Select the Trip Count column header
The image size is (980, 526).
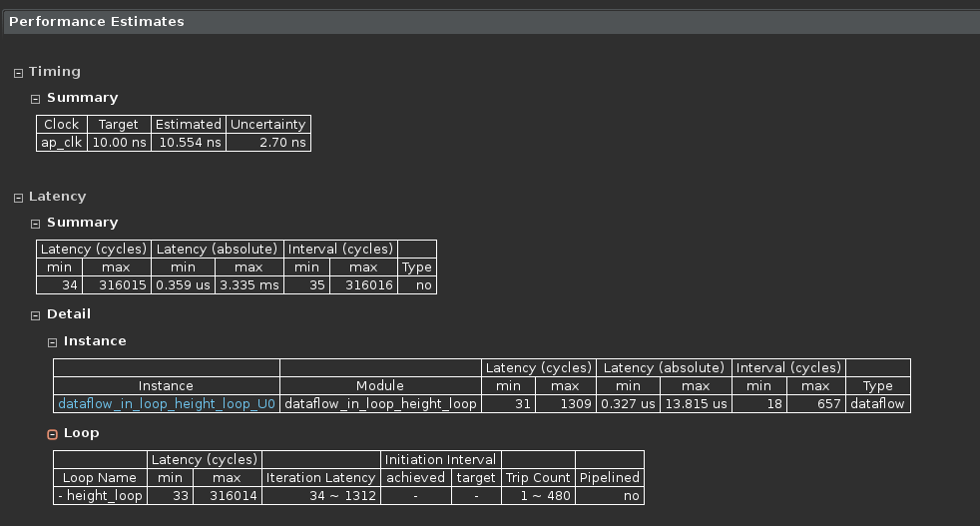tap(538, 478)
